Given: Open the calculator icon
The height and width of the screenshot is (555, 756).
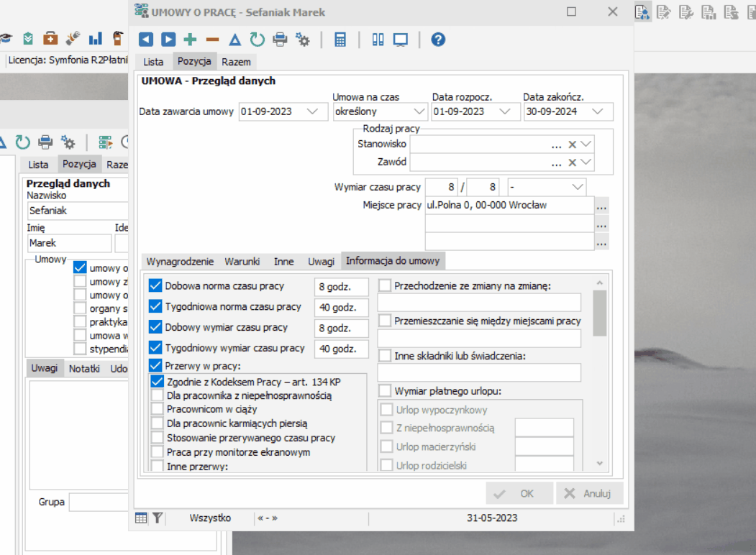Looking at the screenshot, I should point(340,40).
